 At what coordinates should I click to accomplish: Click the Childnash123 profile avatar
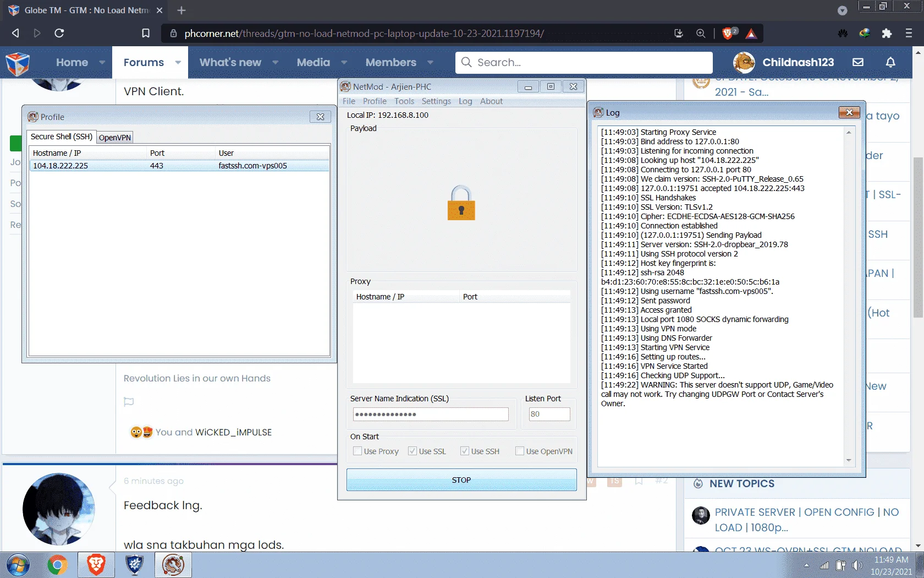744,62
